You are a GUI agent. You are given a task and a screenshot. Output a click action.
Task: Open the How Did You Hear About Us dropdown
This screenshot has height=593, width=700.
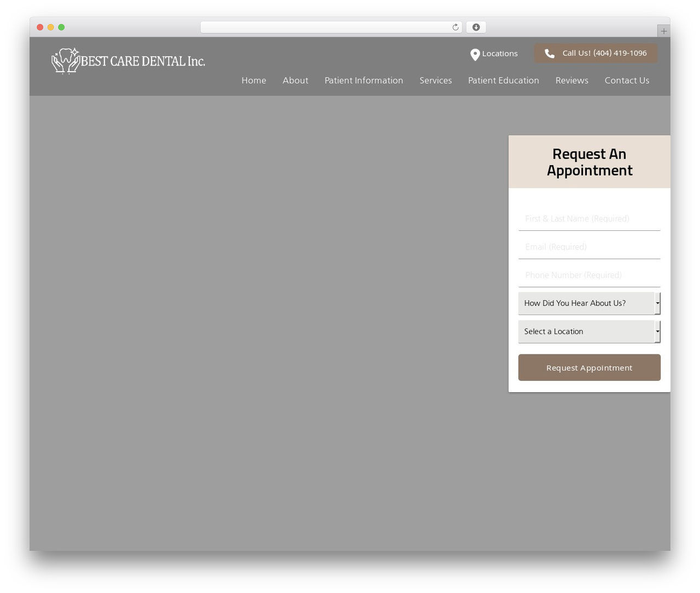[x=589, y=303]
